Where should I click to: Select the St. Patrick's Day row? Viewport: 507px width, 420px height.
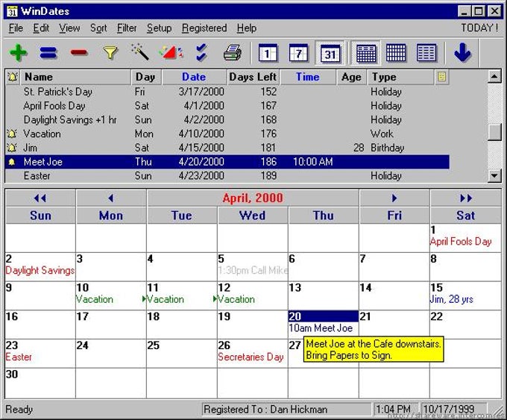click(x=227, y=92)
